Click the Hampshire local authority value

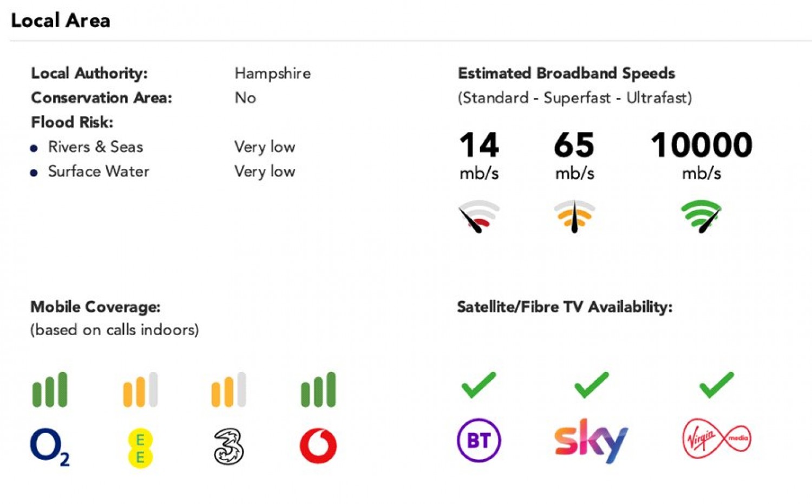click(x=273, y=73)
